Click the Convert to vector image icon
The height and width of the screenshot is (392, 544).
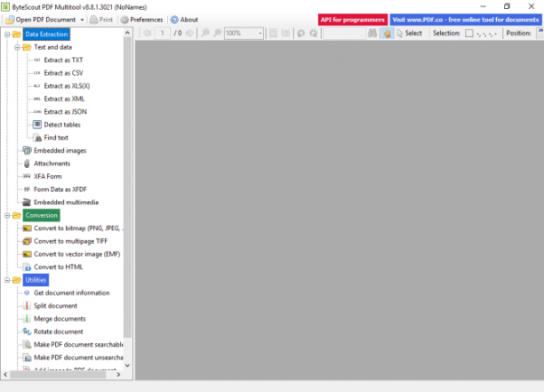click(x=27, y=254)
